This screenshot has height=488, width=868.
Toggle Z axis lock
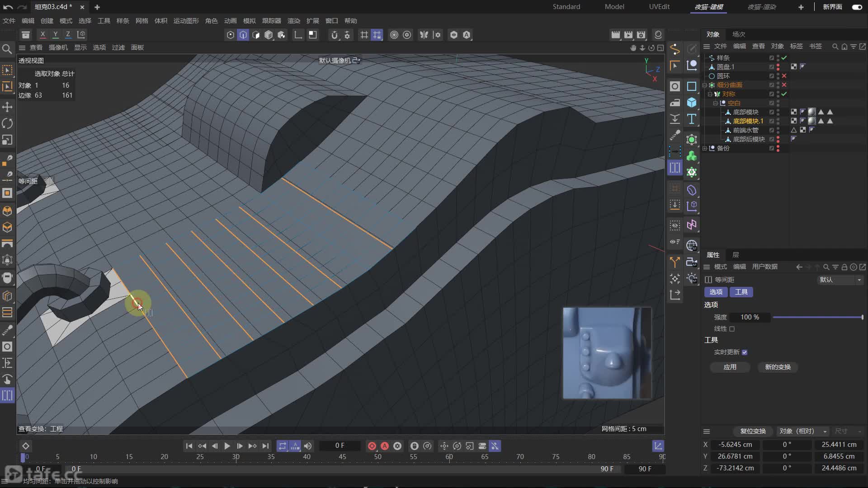[68, 35]
